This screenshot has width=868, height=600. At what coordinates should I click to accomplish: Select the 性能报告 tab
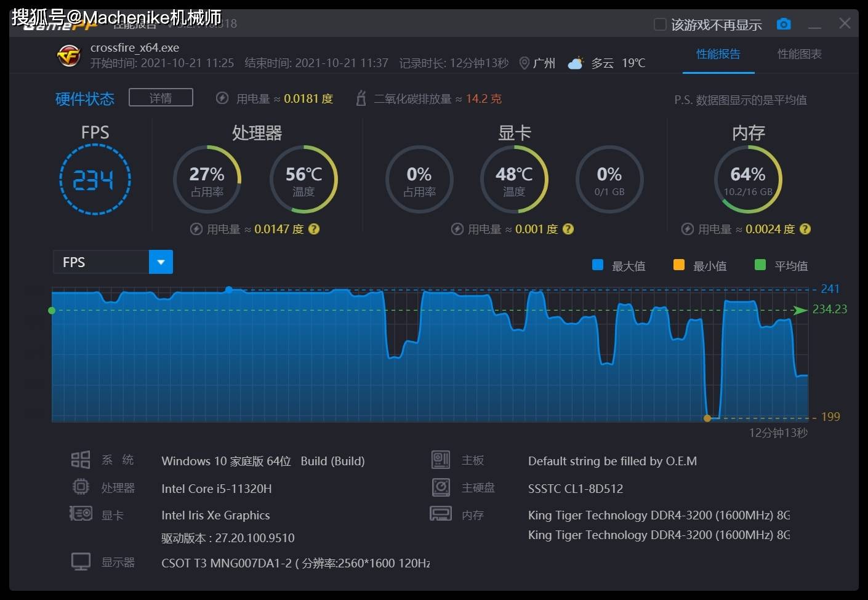pyautogui.click(x=718, y=54)
